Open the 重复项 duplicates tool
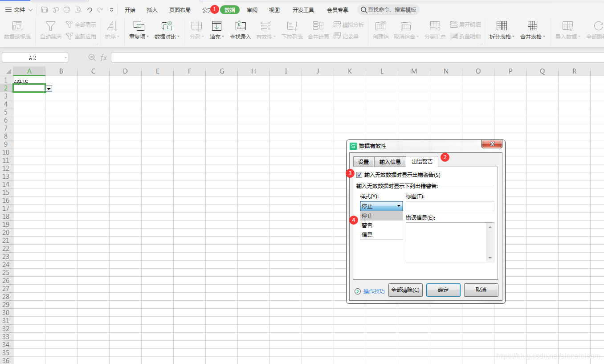Screen dimensions: 604x364 click(139, 30)
